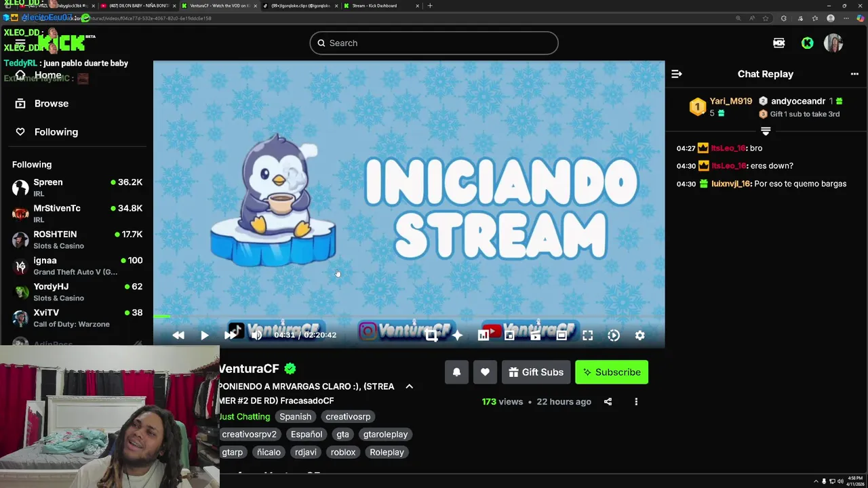This screenshot has width=868, height=488.
Task: Play the paused VOD
Action: [x=204, y=335]
